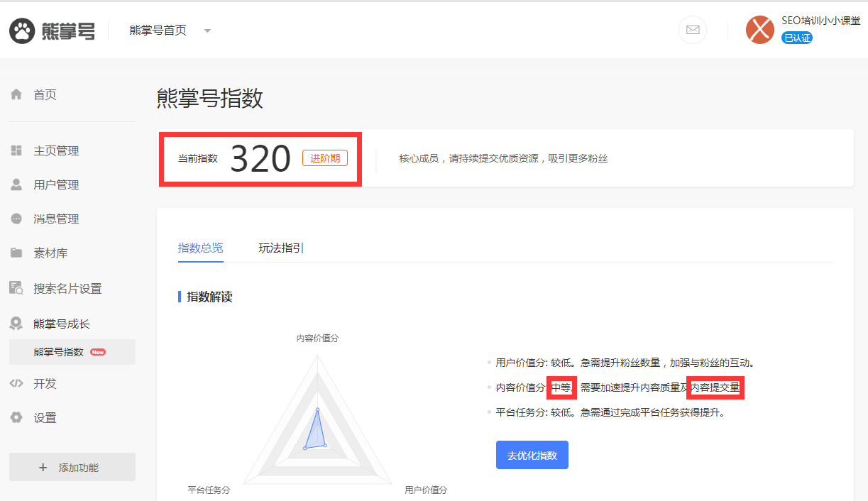Click the 消息管理 chat bubble icon
The width and height of the screenshot is (868, 501).
[16, 219]
